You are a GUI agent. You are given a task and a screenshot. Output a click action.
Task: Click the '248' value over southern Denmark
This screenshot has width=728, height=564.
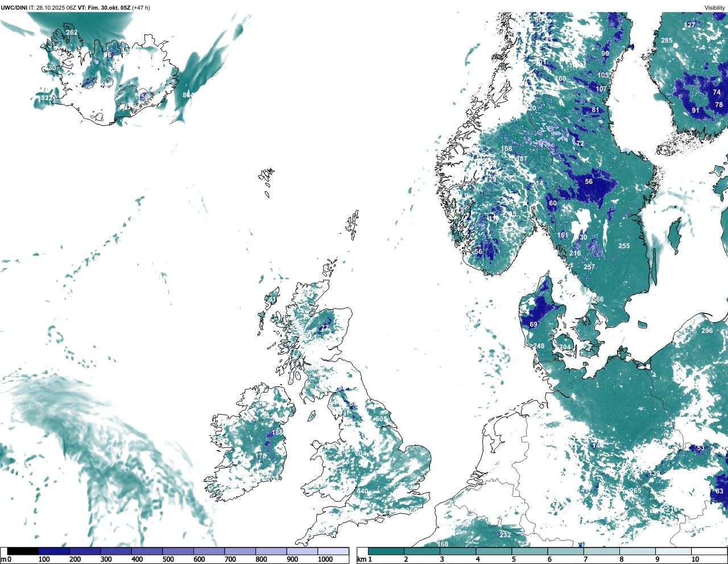tap(539, 346)
